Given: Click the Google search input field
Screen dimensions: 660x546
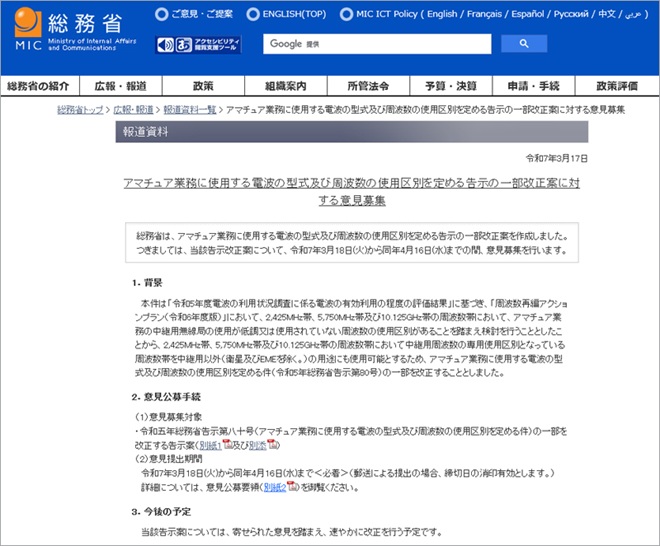Looking at the screenshot, I should 378,44.
